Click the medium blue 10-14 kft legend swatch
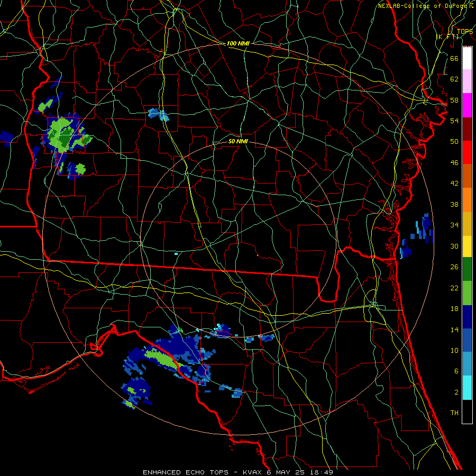Image resolution: width=476 pixels, height=476 pixels. [467, 340]
